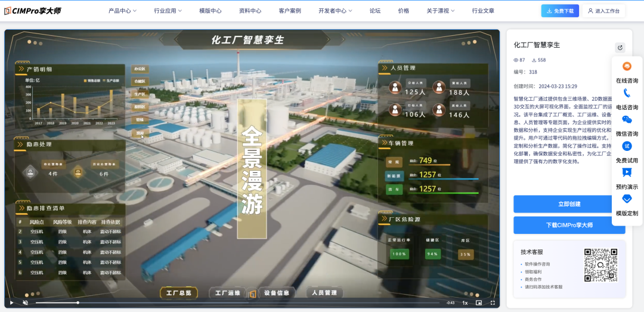Select the 设备信息 tab in video
644x312 pixels.
(x=277, y=293)
